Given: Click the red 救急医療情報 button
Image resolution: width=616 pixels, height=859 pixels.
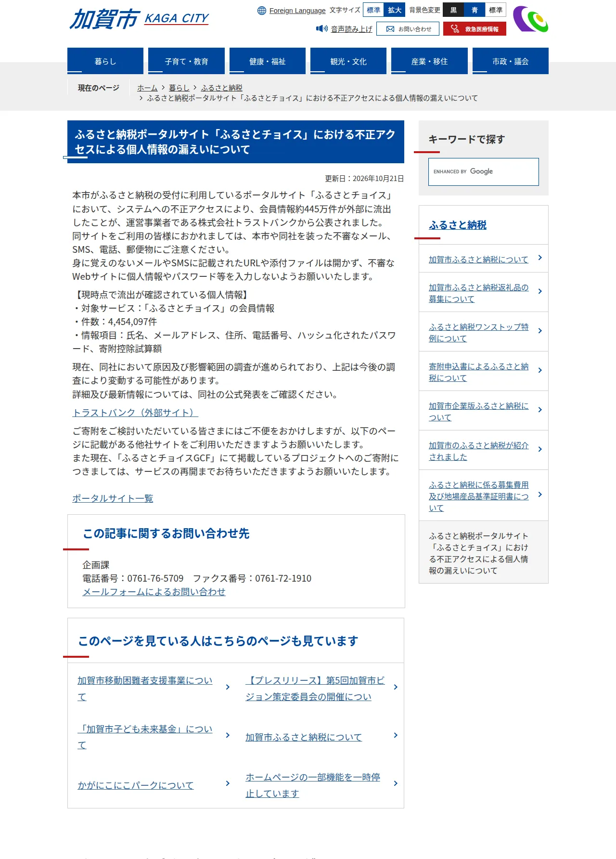Looking at the screenshot, I should [475, 29].
